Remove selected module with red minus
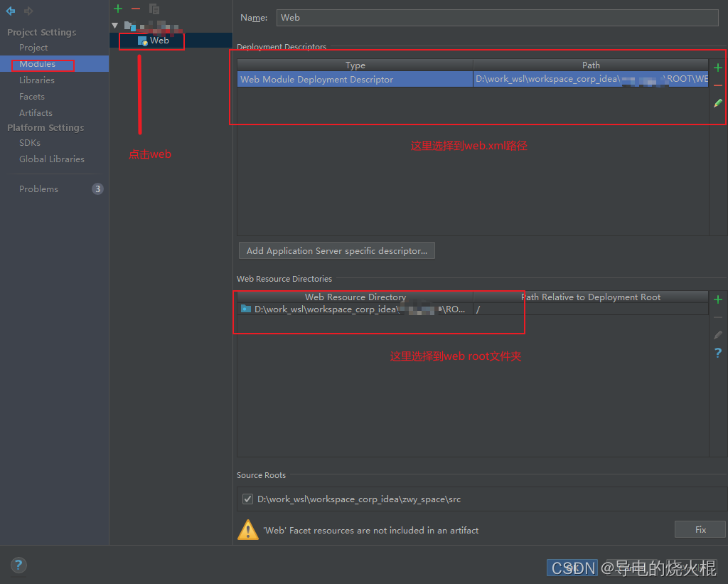Image resolution: width=728 pixels, height=584 pixels. click(136, 9)
